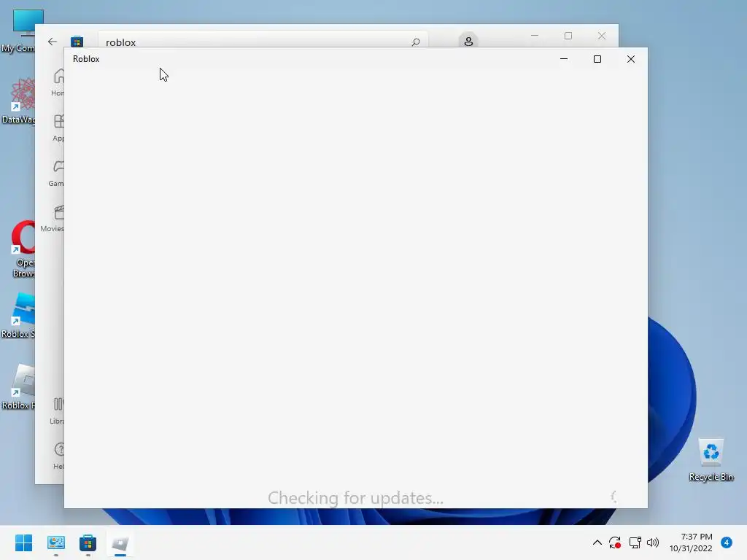This screenshot has width=747, height=560.
Task: Open Library in the Store sidebar
Action: pos(57,411)
